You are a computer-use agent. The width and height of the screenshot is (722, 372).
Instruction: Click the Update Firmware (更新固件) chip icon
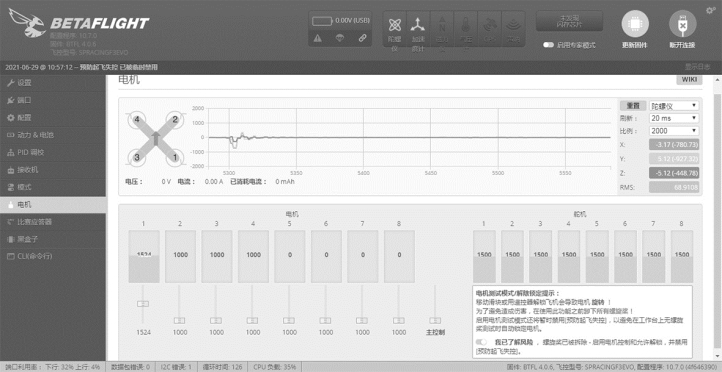coord(635,24)
